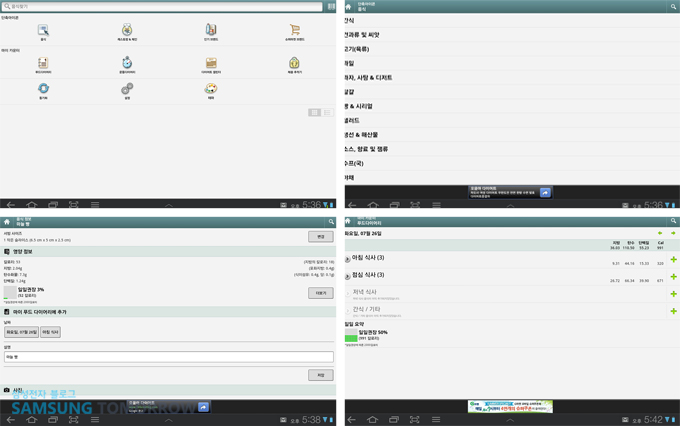This screenshot has width=680, height=426.
Task: Switch home screen to grid view
Action: point(314,113)
